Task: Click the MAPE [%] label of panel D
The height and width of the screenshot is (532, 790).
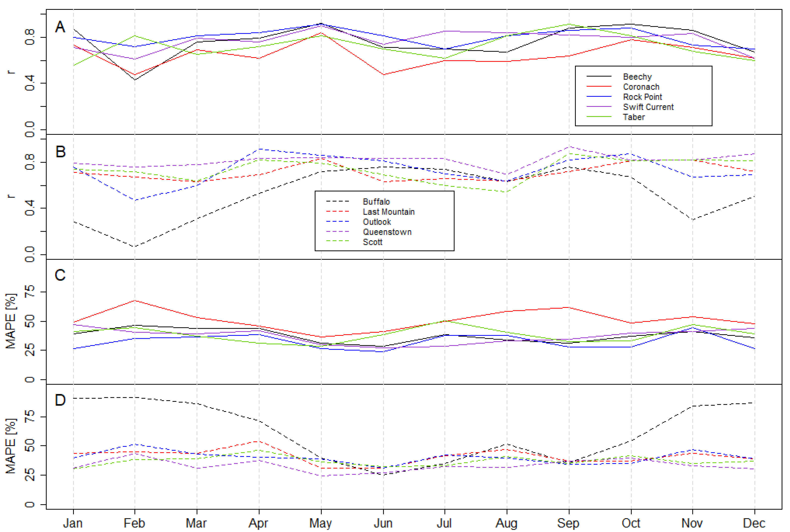Action: [x=11, y=446]
